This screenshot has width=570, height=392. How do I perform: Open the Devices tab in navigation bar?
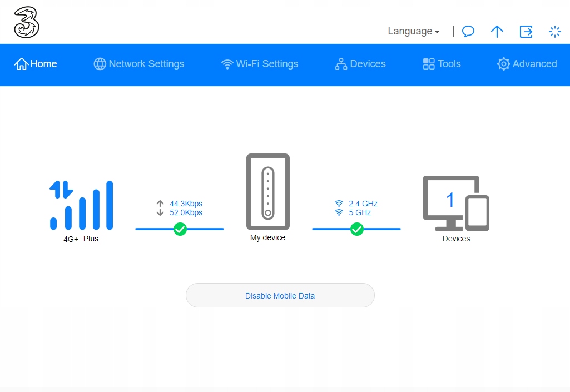(360, 64)
